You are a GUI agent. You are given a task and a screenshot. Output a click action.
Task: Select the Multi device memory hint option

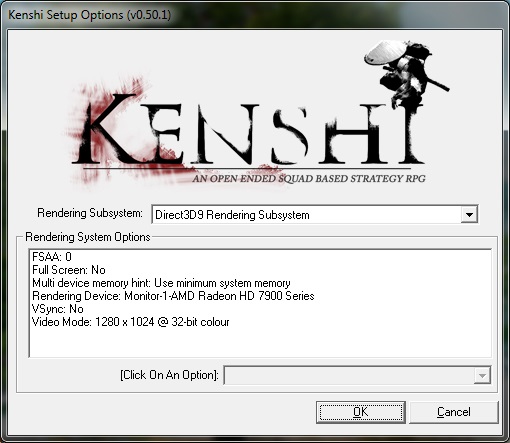[161, 283]
